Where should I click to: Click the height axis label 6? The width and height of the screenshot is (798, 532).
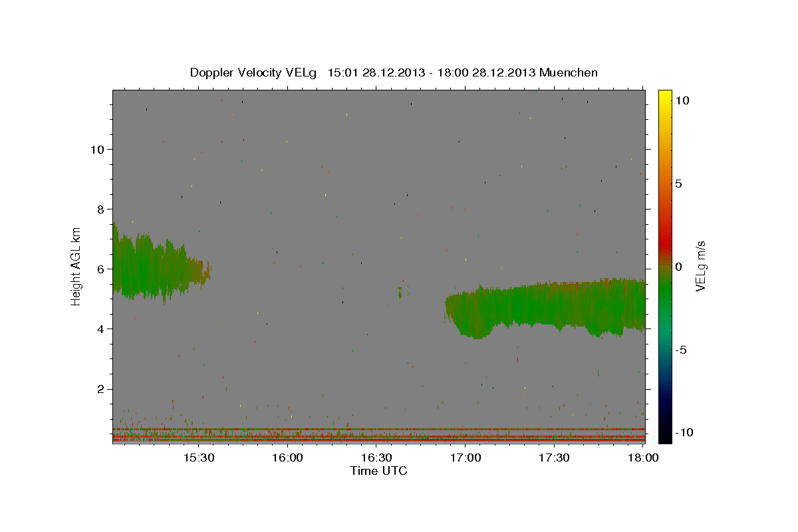[x=100, y=269]
